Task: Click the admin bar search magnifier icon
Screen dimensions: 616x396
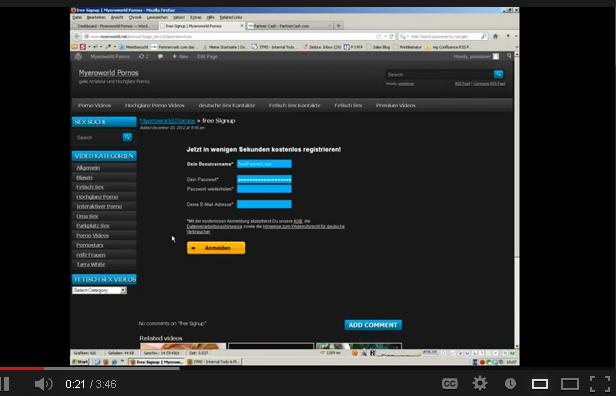Action: [x=509, y=56]
